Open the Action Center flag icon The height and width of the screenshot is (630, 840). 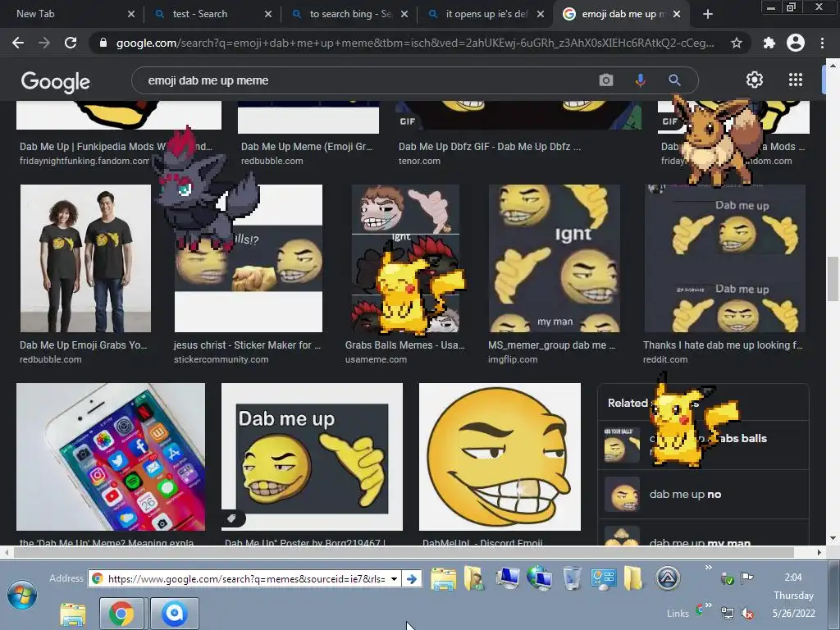point(746,577)
